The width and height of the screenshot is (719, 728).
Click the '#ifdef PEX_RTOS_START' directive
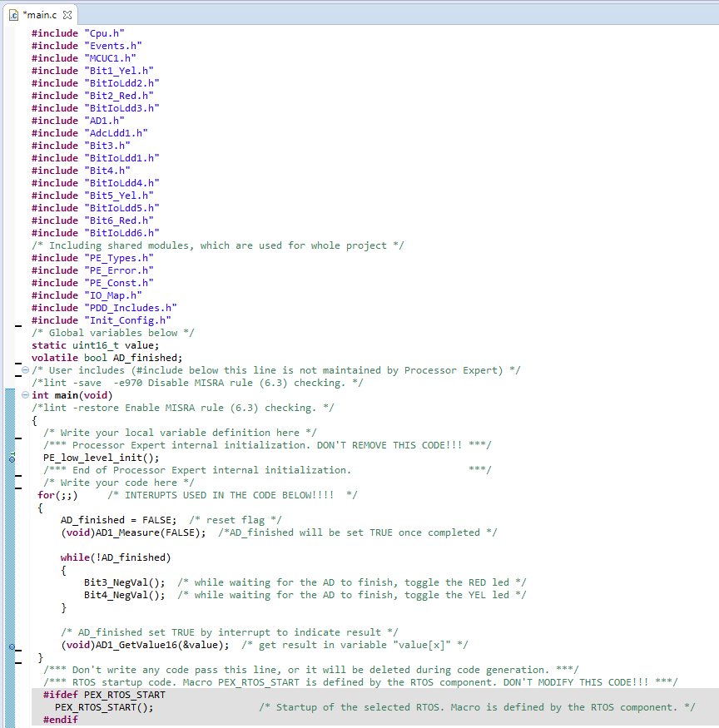pos(104,695)
